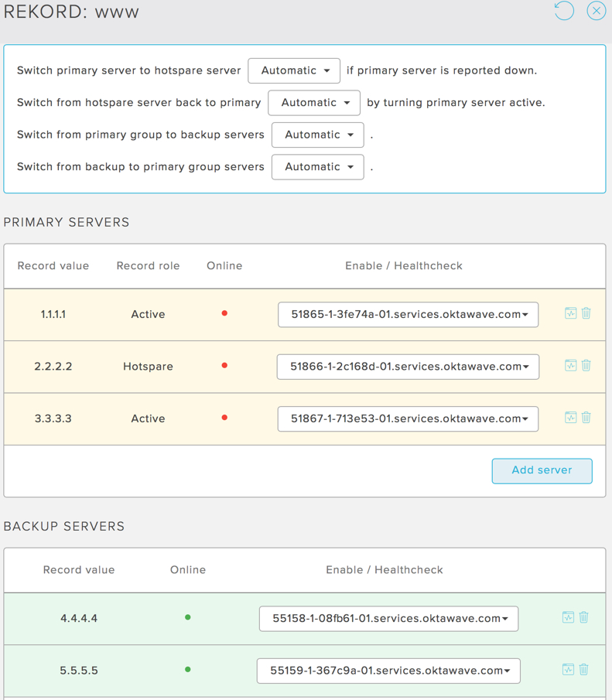The width and height of the screenshot is (612, 700).
Task: Open the backup-to-primary group servers dropdown
Action: (318, 167)
